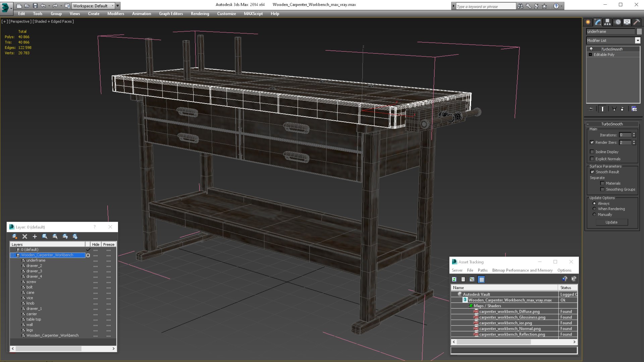Image resolution: width=644 pixels, height=362 pixels.
Task: Click the delete layer X icon
Action: (24, 237)
